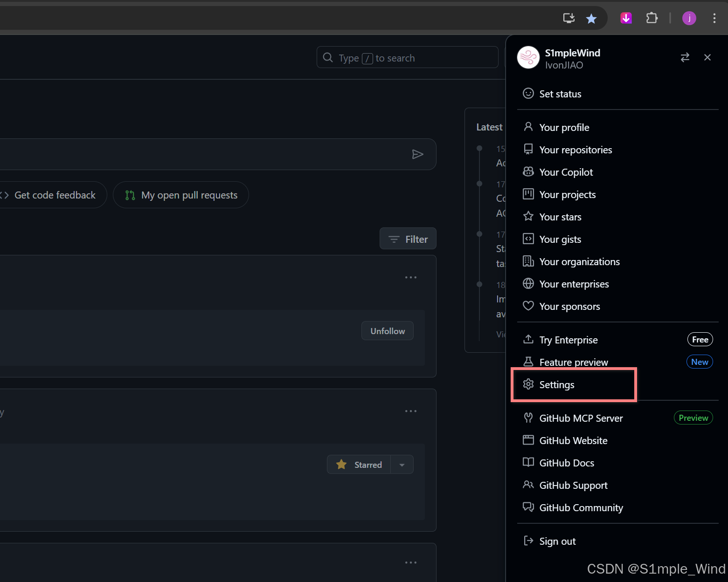Expand the Starred dropdown arrow
Image resolution: width=728 pixels, height=582 pixels.
pos(402,465)
